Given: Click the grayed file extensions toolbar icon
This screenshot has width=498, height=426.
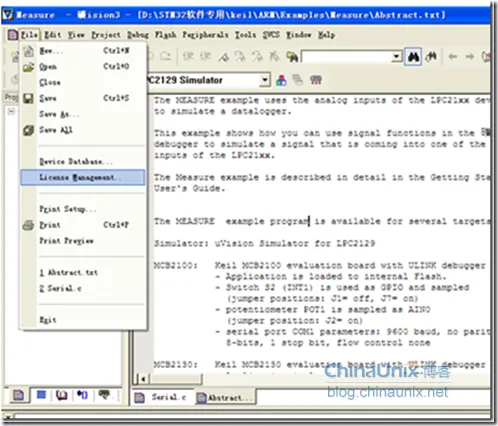Looking at the screenshot, I should 298,80.
